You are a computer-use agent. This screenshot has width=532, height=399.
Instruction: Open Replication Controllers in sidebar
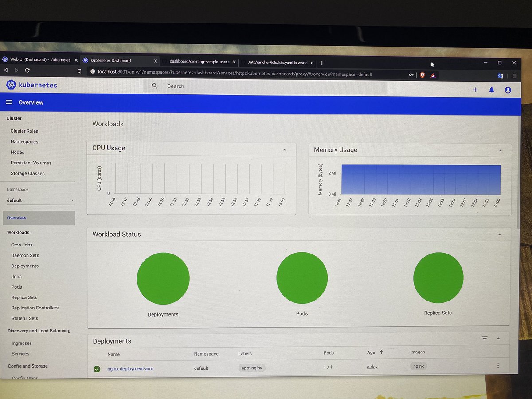coord(35,308)
